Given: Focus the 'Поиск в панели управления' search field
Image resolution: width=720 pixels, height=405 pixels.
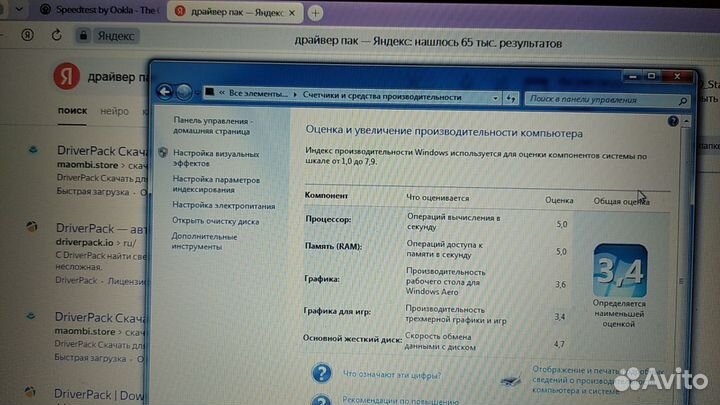Looking at the screenshot, I should pos(607,100).
